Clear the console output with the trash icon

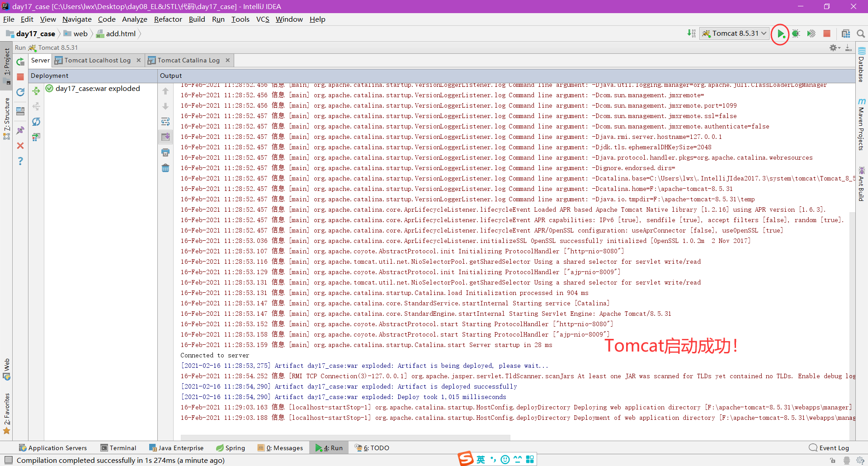(165, 168)
